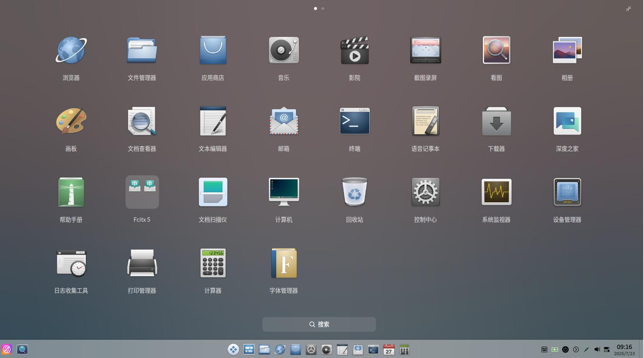Open 设备管理器 device manager
Image resolution: width=644 pixels, height=358 pixels.
pos(567,192)
